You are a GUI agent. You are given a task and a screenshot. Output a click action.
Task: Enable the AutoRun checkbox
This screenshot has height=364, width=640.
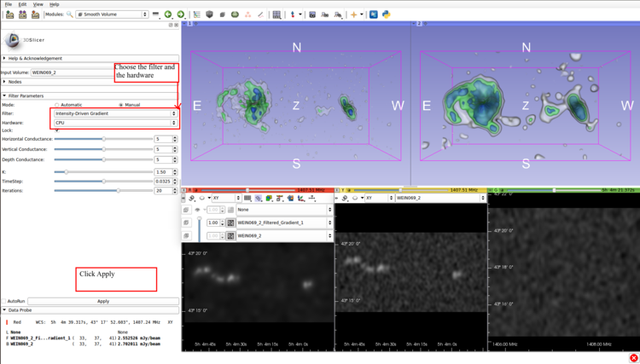tap(4, 301)
